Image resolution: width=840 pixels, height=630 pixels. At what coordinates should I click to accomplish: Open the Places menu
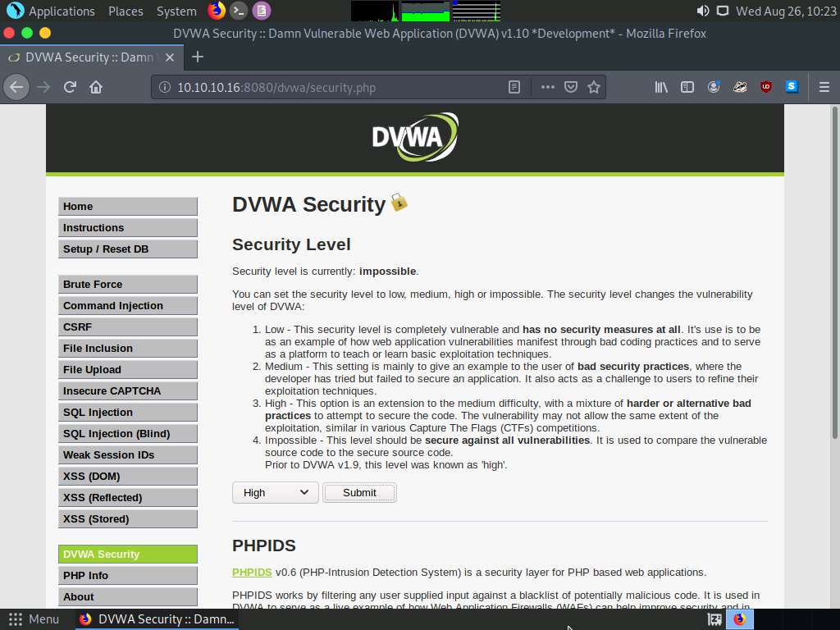click(126, 11)
